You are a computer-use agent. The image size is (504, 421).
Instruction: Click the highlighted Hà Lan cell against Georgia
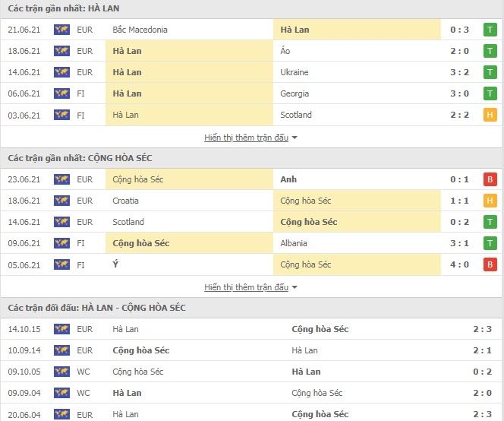189,93
